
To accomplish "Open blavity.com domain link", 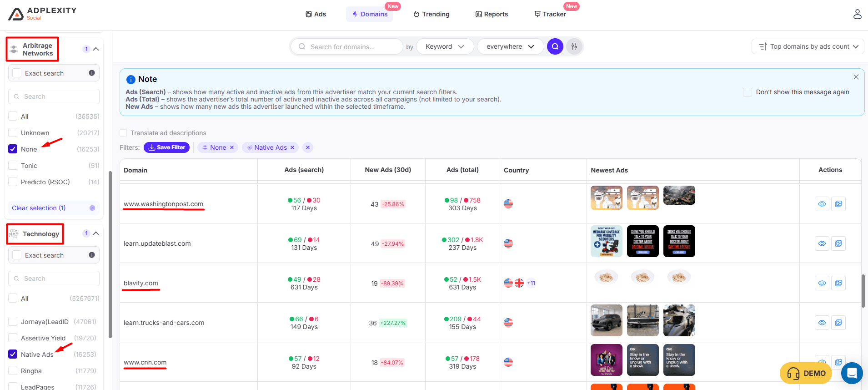I will tap(141, 283).
